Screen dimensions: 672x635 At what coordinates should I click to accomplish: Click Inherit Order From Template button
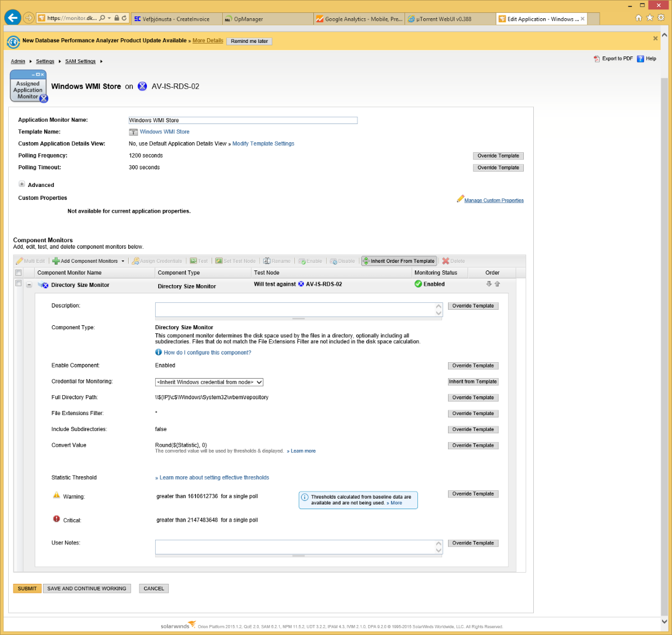click(399, 261)
